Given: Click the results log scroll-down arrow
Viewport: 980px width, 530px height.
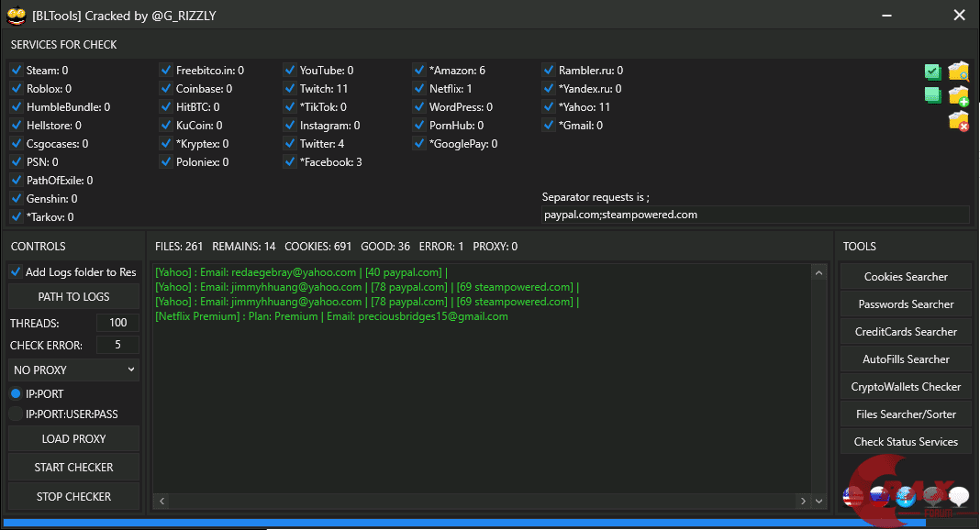Looking at the screenshot, I should pos(819,501).
